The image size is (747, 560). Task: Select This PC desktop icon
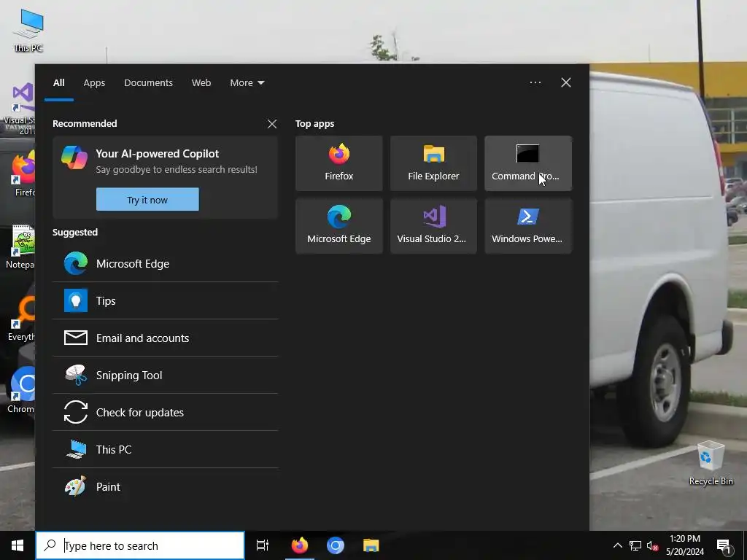(x=28, y=31)
